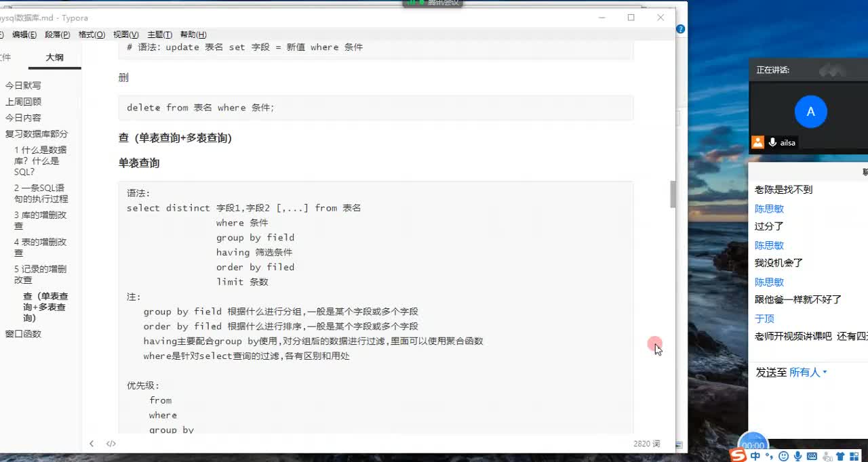
Task: Open outline item 2 一条SQL语句的执行过程
Action: 41,194
